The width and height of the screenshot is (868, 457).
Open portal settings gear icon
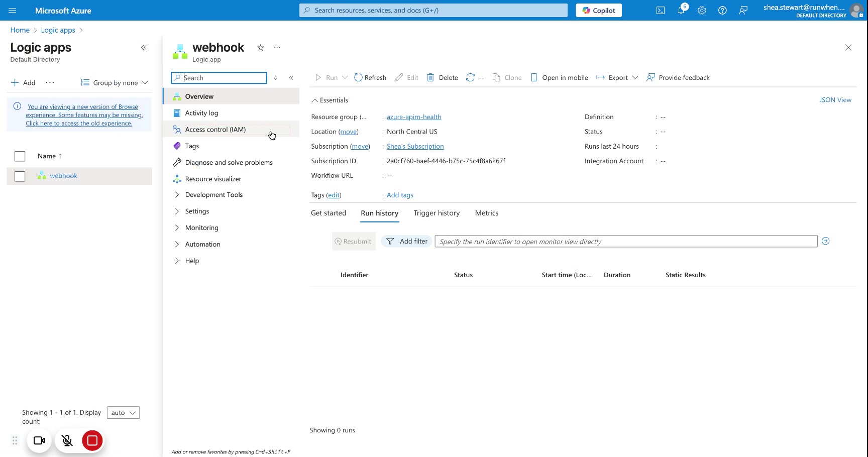click(702, 11)
